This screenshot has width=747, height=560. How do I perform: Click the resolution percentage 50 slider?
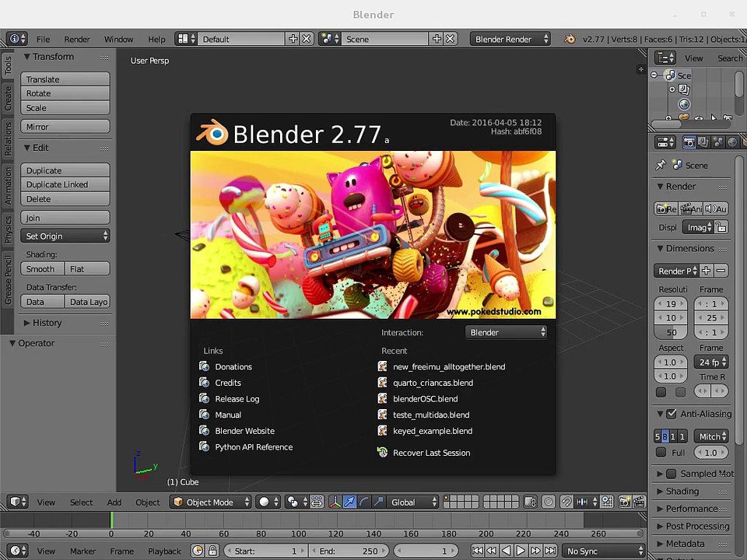pyautogui.click(x=671, y=332)
